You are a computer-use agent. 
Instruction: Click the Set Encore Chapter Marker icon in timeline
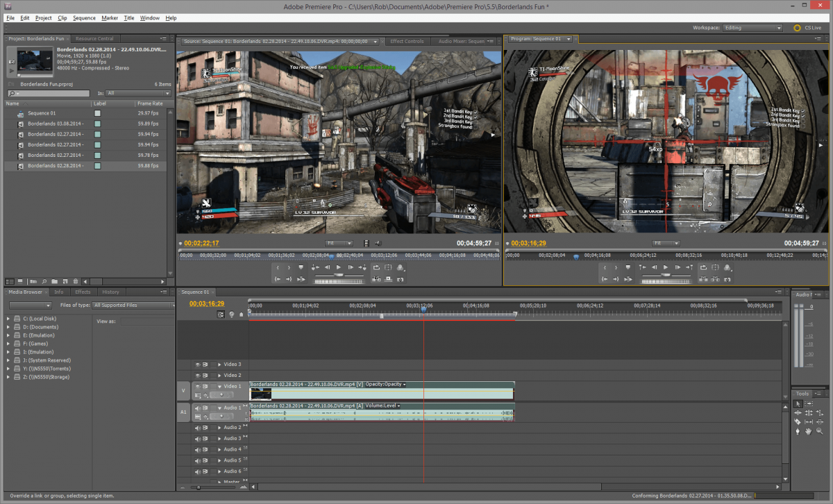(231, 314)
